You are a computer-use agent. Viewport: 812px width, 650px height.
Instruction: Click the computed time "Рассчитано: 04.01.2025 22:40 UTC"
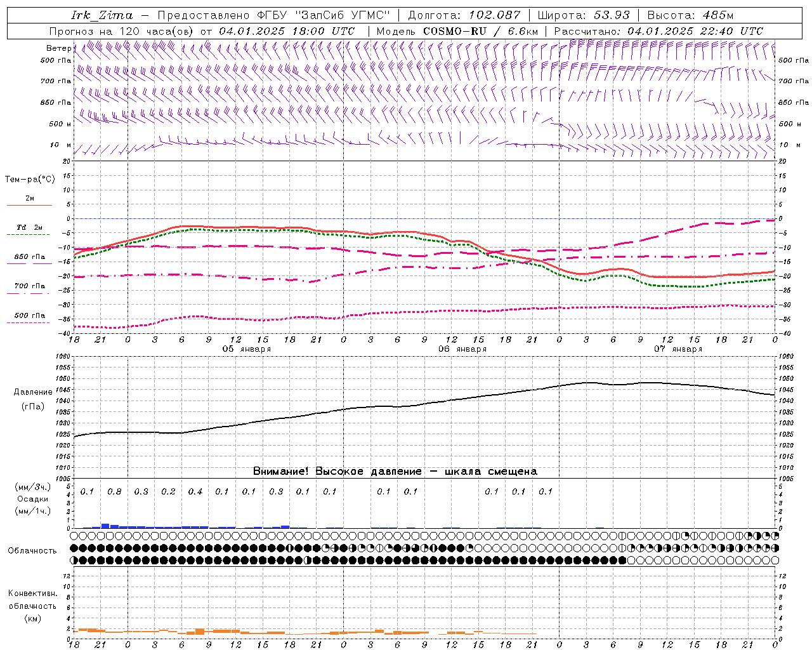pos(658,31)
